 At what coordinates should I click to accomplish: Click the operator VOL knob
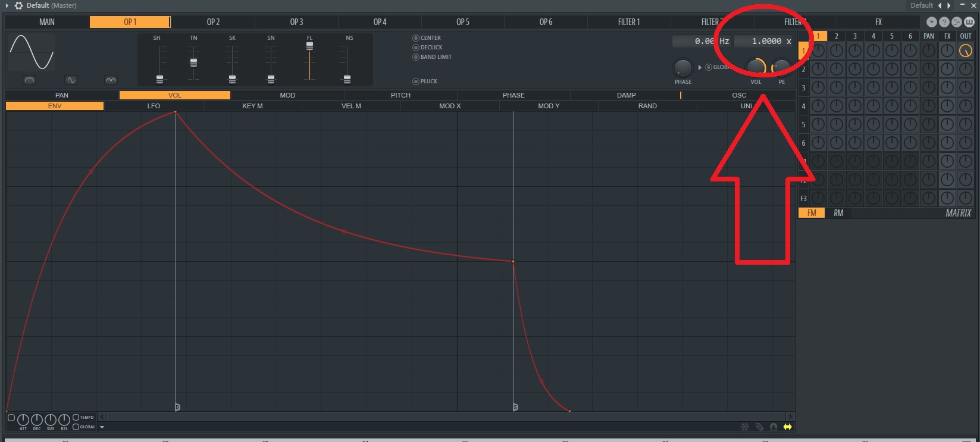[x=756, y=68]
